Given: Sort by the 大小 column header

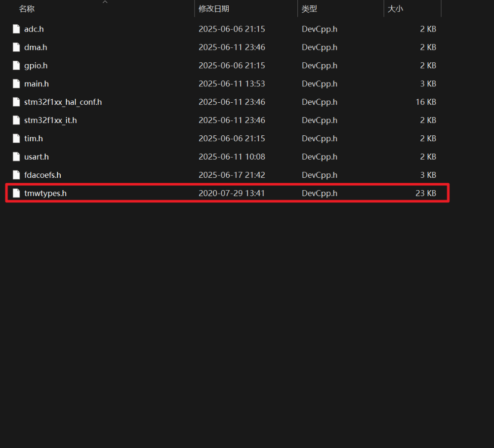Looking at the screenshot, I should 395,9.
